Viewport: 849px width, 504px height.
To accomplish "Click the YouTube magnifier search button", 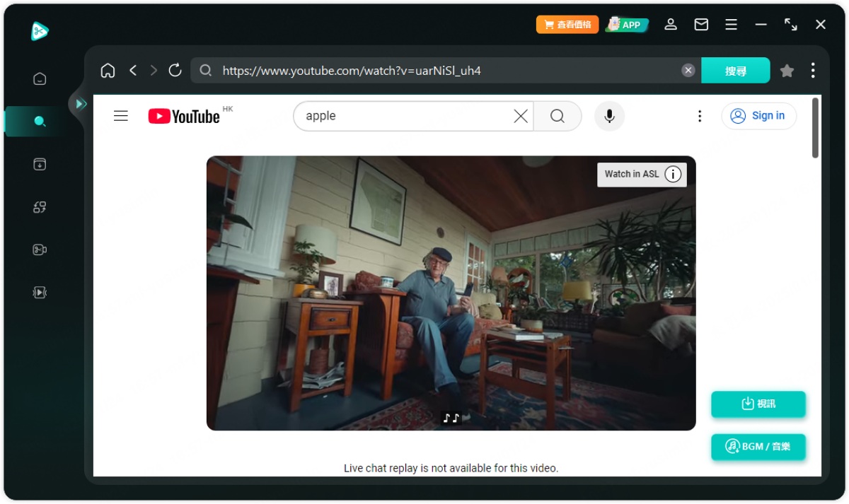I will tap(558, 116).
